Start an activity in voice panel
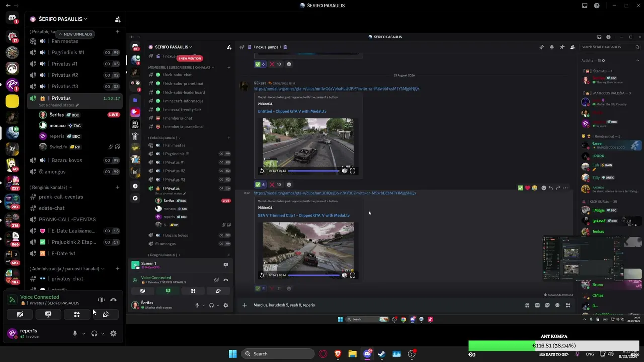Viewport: 644px width, 362px height. coord(77,314)
